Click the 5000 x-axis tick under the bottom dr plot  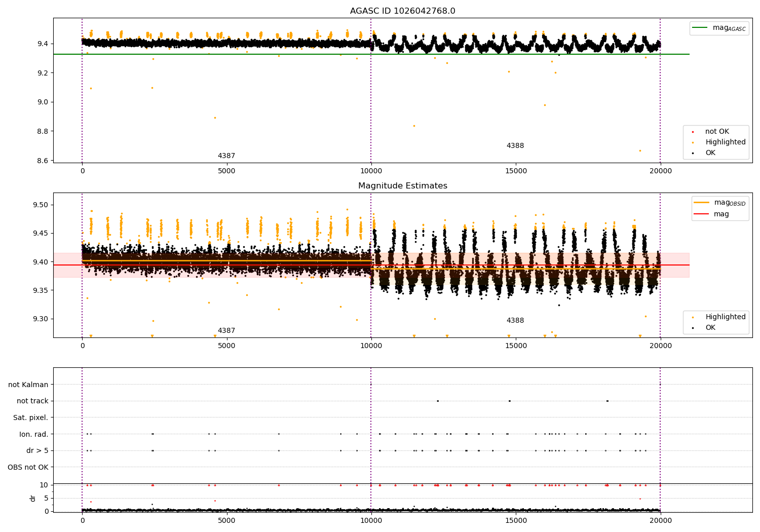click(x=226, y=521)
